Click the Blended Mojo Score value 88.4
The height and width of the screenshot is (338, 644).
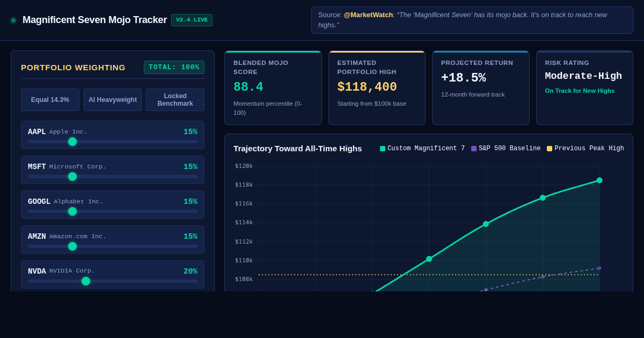coord(248,87)
